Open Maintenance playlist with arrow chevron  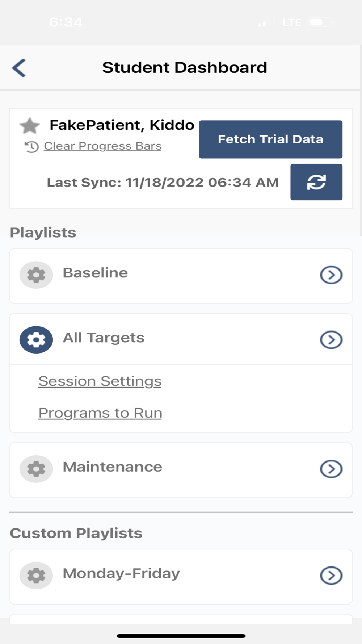pyautogui.click(x=331, y=469)
